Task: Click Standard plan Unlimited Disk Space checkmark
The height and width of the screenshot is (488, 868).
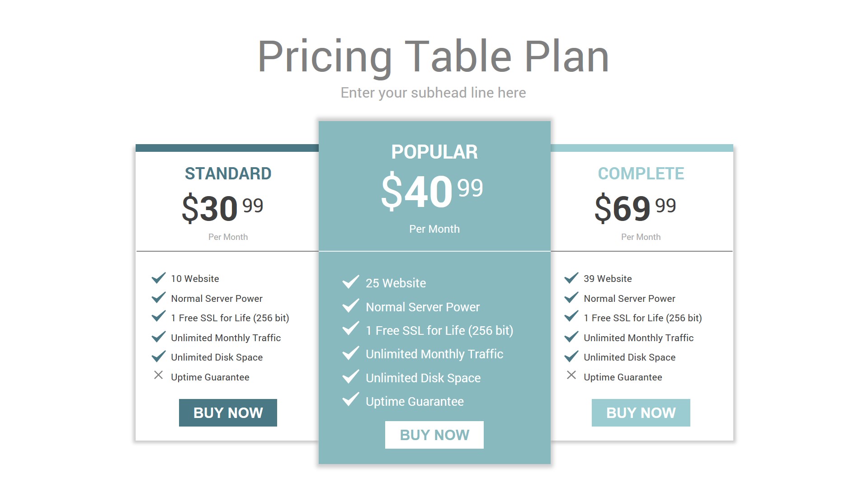Action: (159, 357)
